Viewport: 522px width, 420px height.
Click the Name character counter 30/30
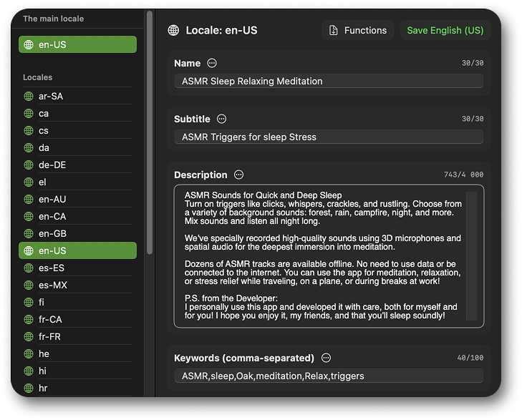[x=473, y=63]
